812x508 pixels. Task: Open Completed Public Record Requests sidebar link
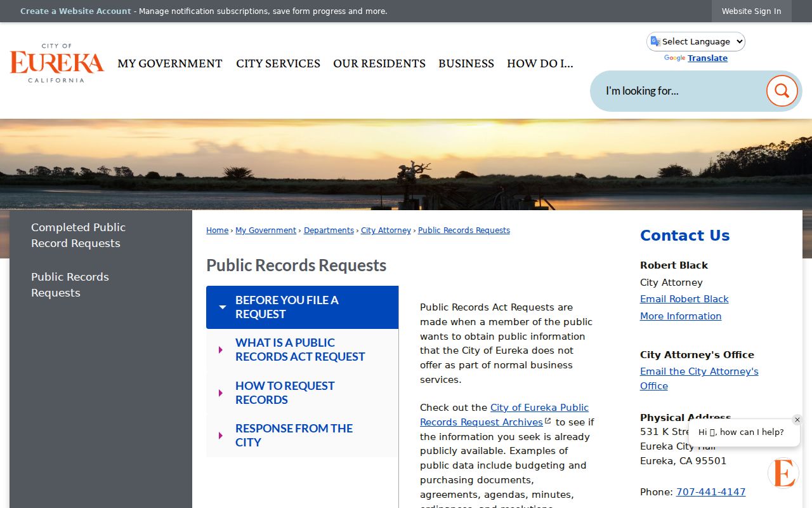tap(78, 235)
